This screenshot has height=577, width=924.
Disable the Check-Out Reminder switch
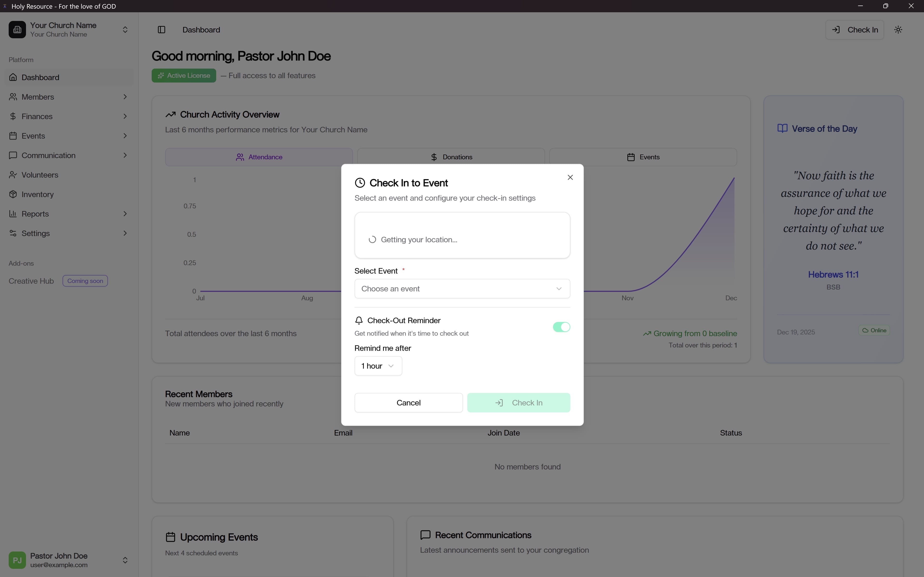[561, 327]
